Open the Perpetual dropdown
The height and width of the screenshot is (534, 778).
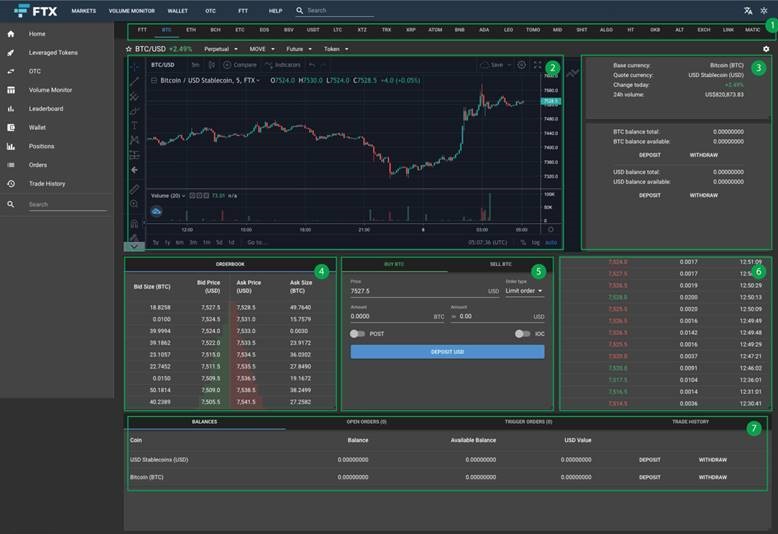(221, 49)
